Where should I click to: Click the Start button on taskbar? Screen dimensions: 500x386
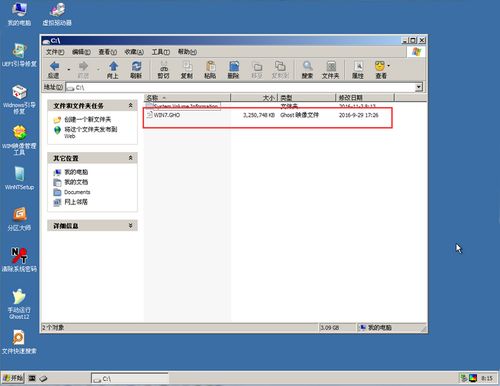[13, 378]
